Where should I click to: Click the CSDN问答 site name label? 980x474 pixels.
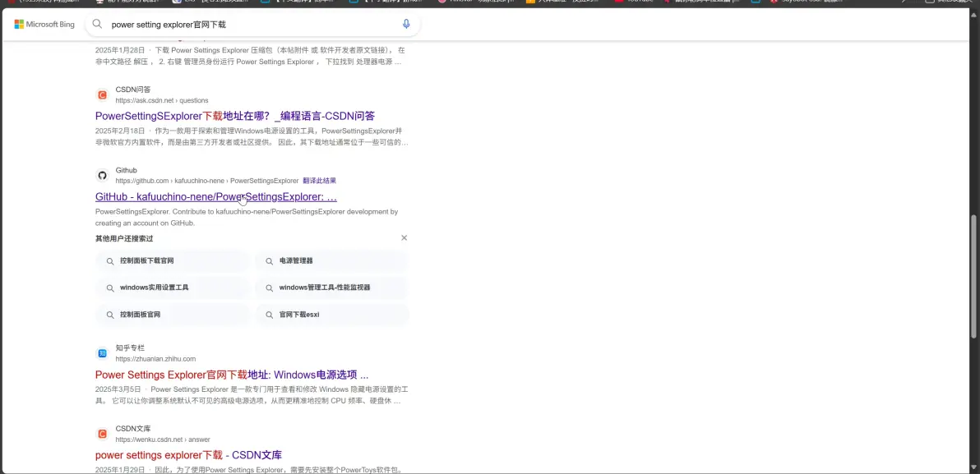click(x=133, y=90)
